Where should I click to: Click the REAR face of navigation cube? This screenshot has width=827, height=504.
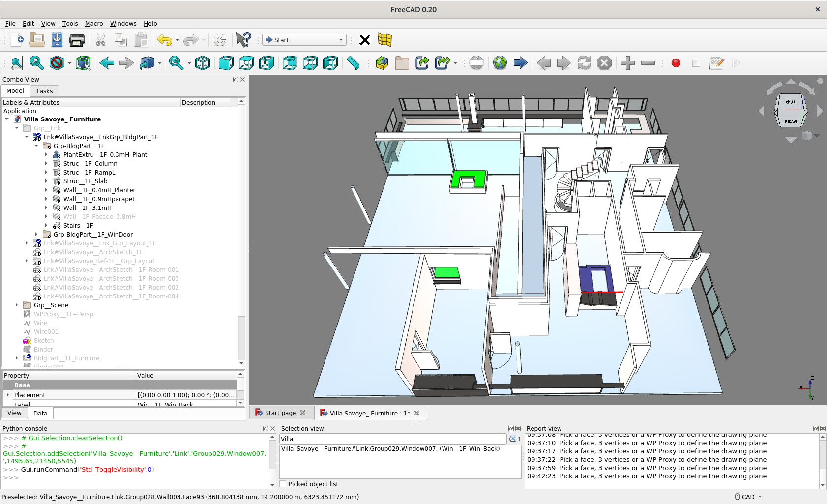coord(791,121)
